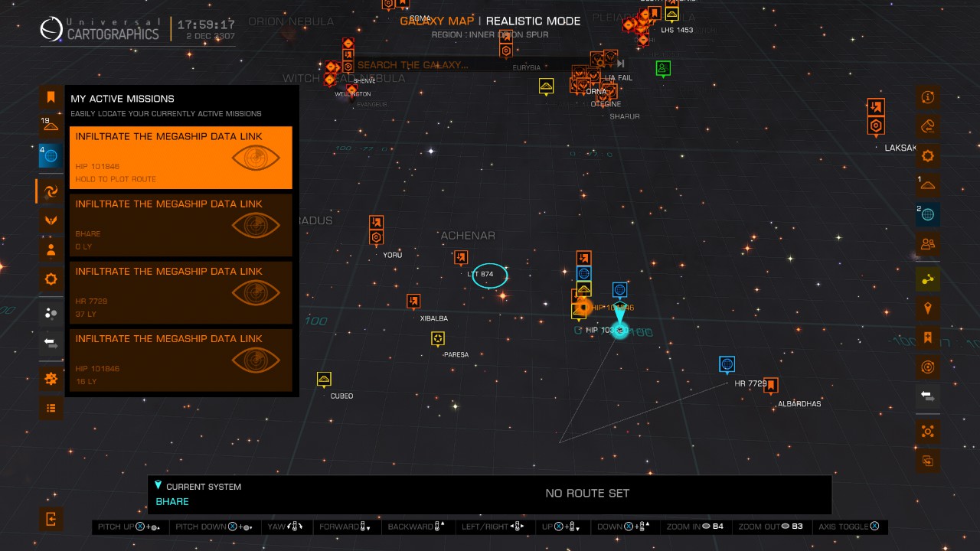Select the three-dots star filter icon
This screenshot has height=551, width=980.
coord(51,313)
